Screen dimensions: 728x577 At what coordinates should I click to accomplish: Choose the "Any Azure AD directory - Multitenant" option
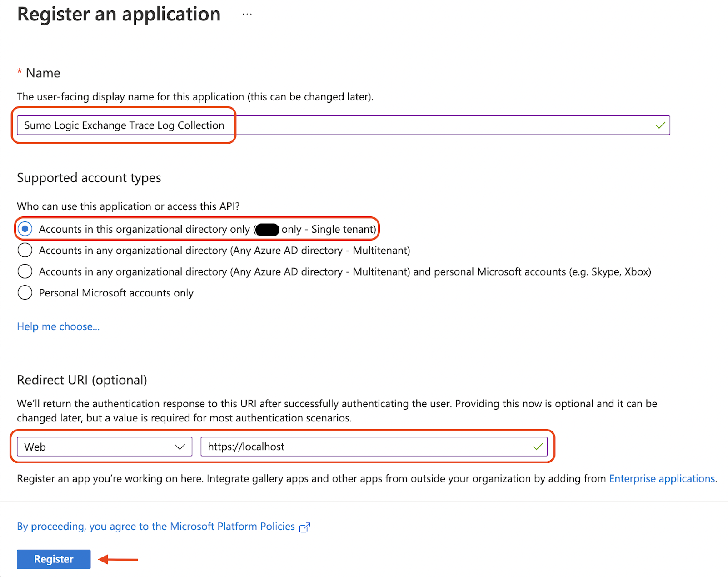coord(25,250)
